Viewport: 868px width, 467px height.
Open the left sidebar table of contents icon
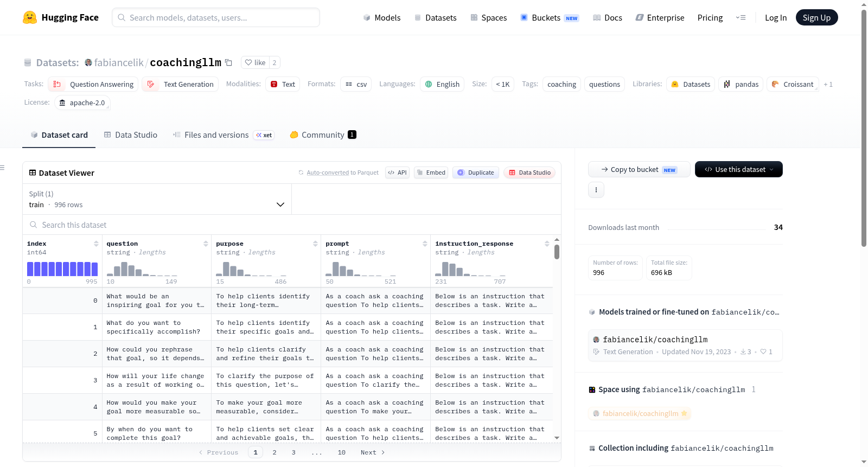2,168
